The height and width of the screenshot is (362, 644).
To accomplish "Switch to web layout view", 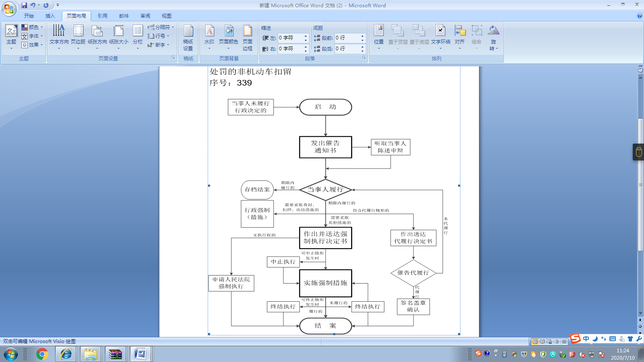I will (549, 341).
